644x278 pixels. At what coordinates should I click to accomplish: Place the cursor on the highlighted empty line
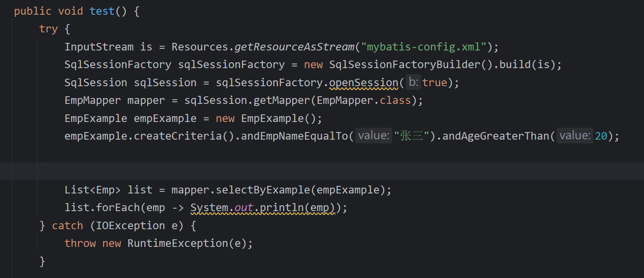(x=252, y=172)
